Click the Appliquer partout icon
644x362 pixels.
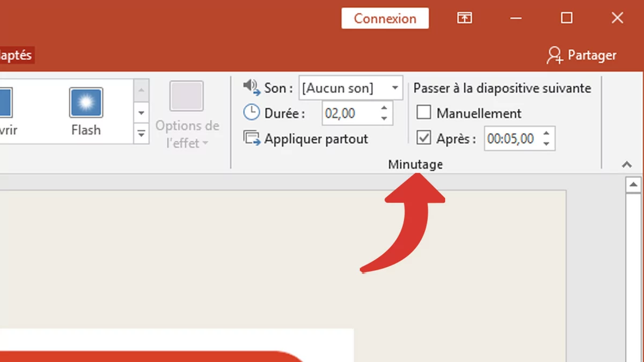pos(251,138)
